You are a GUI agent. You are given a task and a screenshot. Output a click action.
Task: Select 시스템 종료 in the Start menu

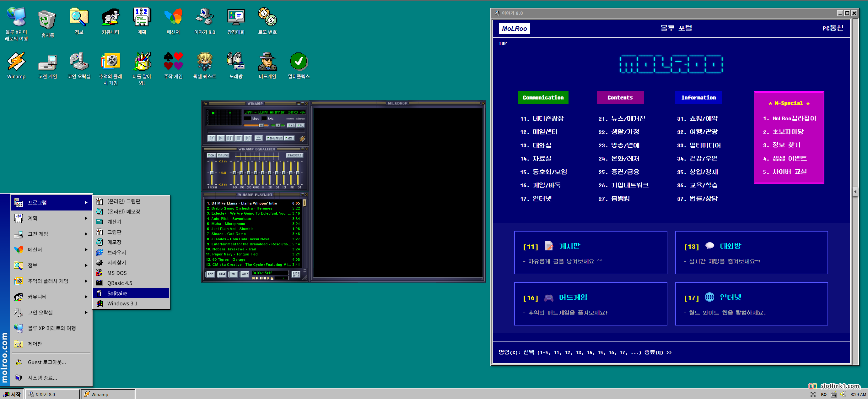click(x=51, y=378)
